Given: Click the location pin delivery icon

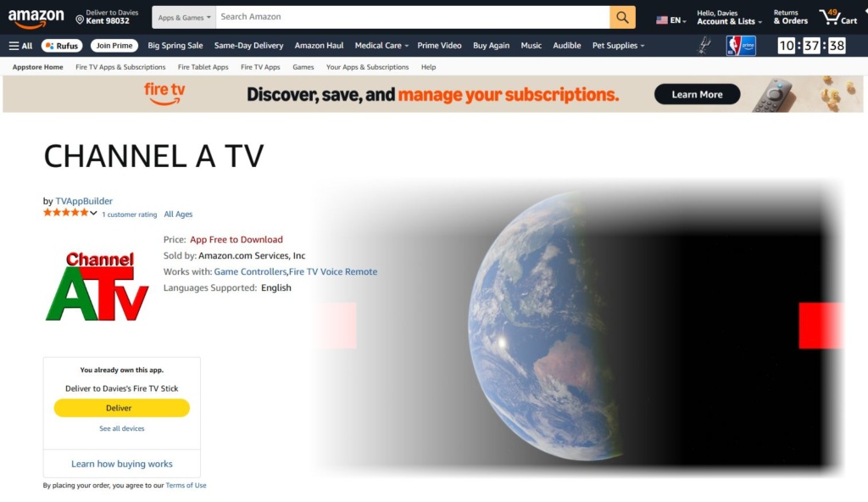Looking at the screenshot, I should click(x=80, y=20).
